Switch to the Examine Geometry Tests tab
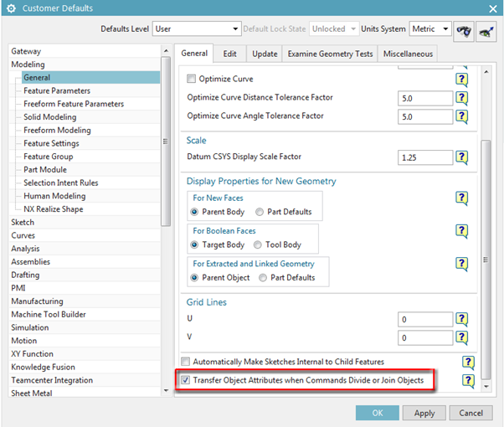 pyautogui.click(x=328, y=54)
